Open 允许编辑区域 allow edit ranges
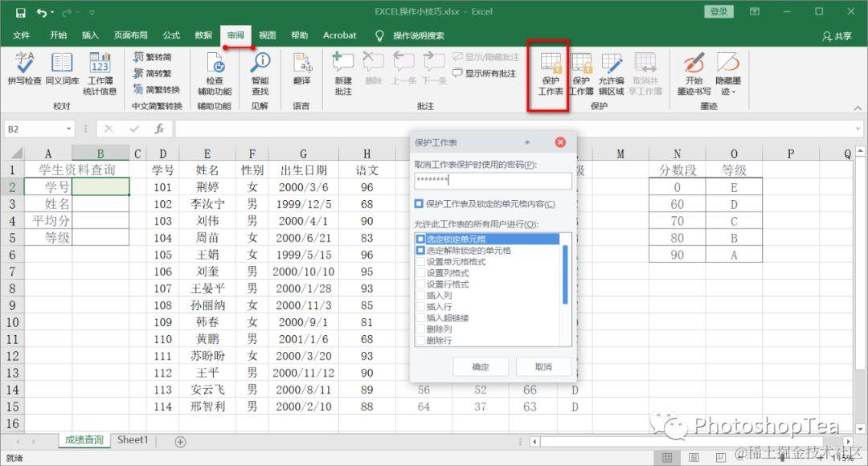Screen dimensions: 868x466 click(x=611, y=74)
